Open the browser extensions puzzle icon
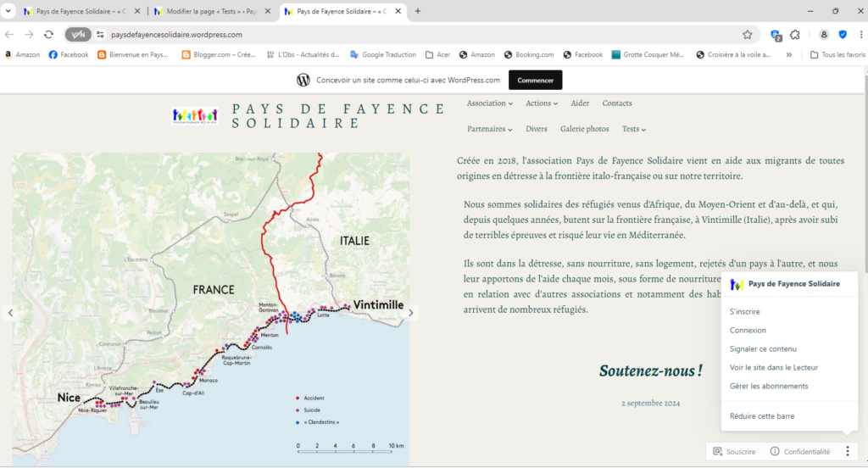The image size is (868, 468). tap(795, 35)
